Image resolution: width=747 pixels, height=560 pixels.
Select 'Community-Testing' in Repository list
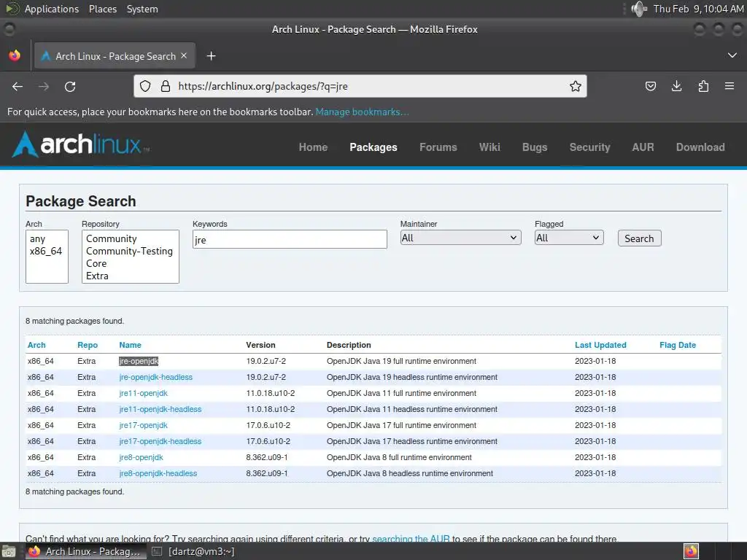tap(130, 251)
